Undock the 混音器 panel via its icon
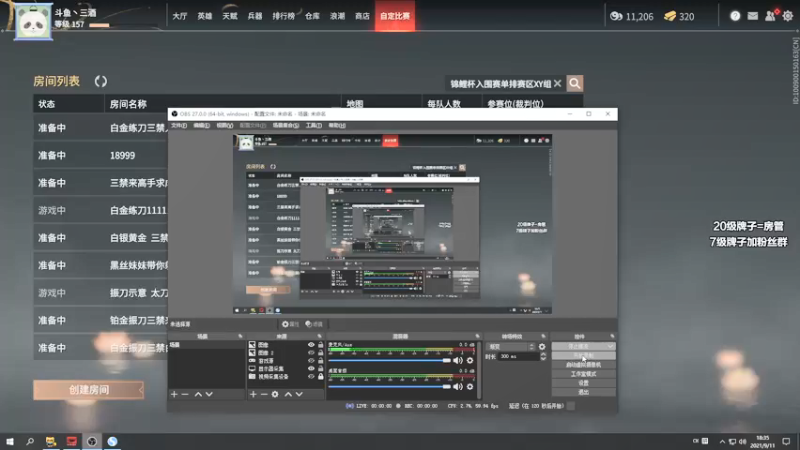The height and width of the screenshot is (450, 800). [x=478, y=336]
